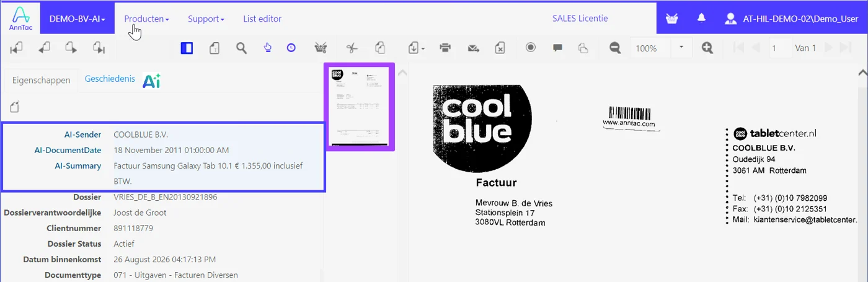Select the blue hand pointer tool
This screenshot has width=868, height=282.
pyautogui.click(x=268, y=47)
